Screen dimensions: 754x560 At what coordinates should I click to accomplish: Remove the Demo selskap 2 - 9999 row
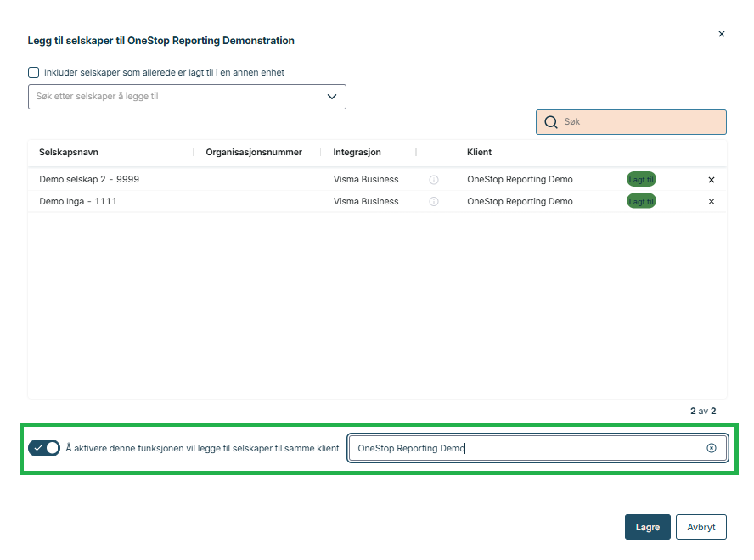point(712,179)
